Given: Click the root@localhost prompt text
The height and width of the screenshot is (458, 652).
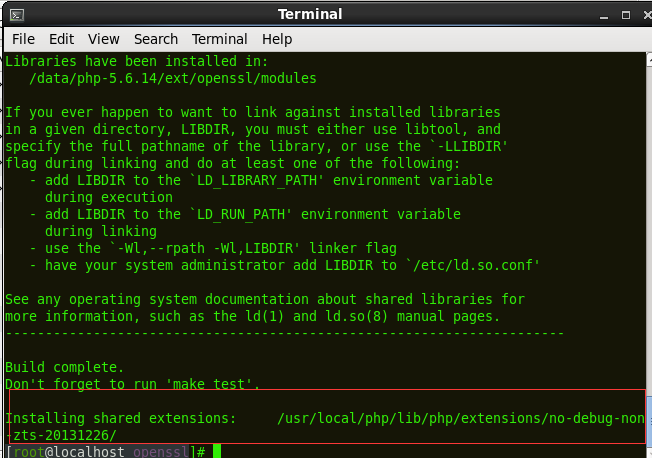Looking at the screenshot, I should tap(65, 452).
